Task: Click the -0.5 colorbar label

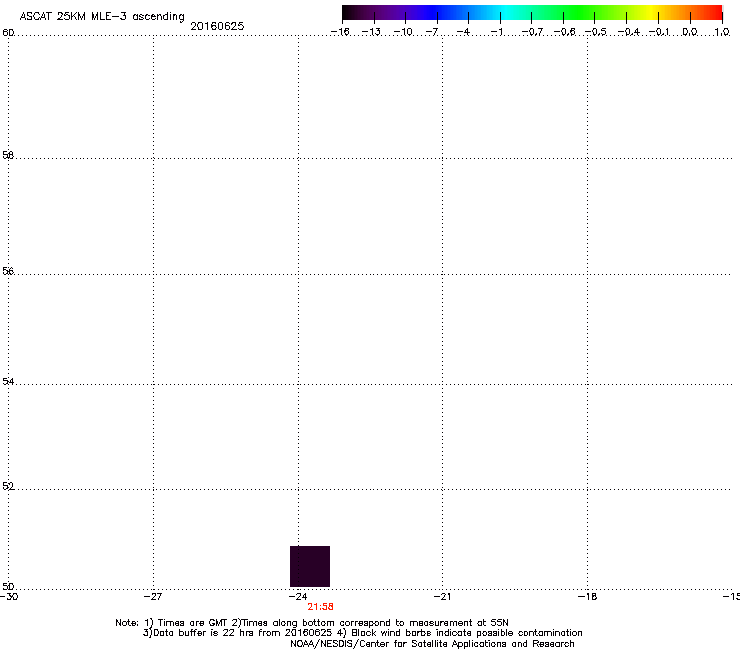Action: point(596,32)
